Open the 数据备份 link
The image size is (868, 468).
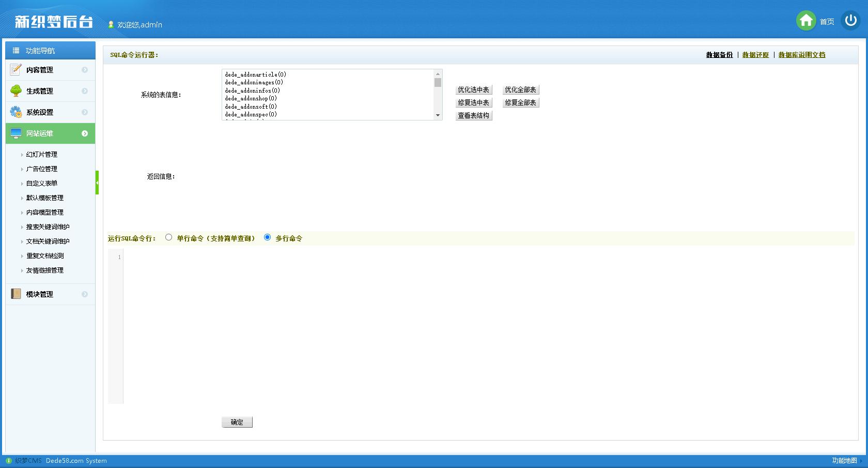coord(719,54)
